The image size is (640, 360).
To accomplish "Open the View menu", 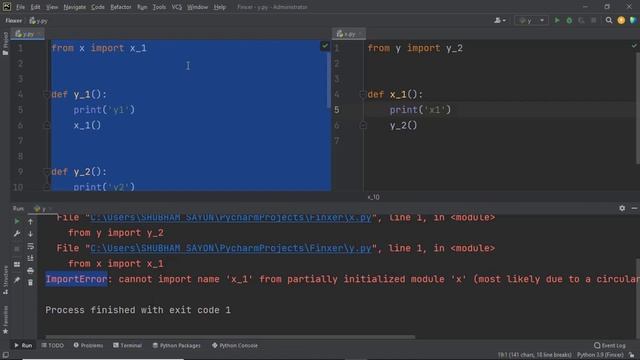I will pyautogui.click(x=52, y=7).
